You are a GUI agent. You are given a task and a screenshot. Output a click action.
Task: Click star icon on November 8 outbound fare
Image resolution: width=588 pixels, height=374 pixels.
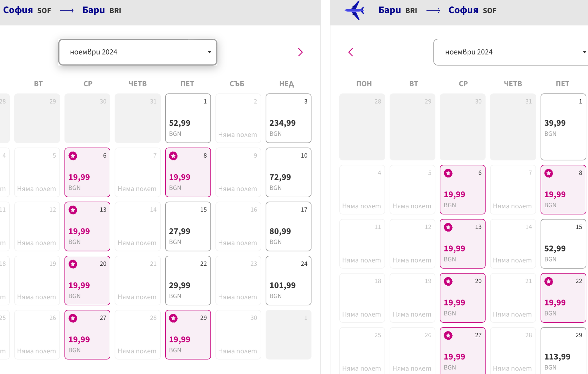coord(173,156)
